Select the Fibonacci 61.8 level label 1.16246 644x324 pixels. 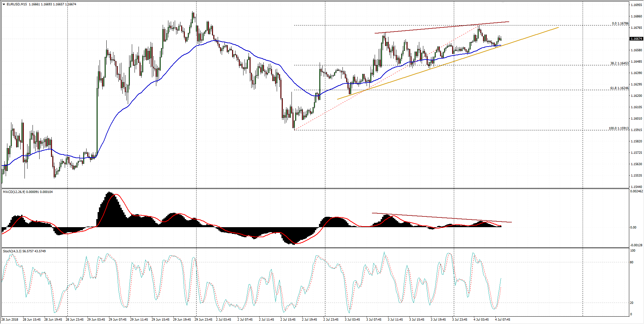[x=619, y=88]
